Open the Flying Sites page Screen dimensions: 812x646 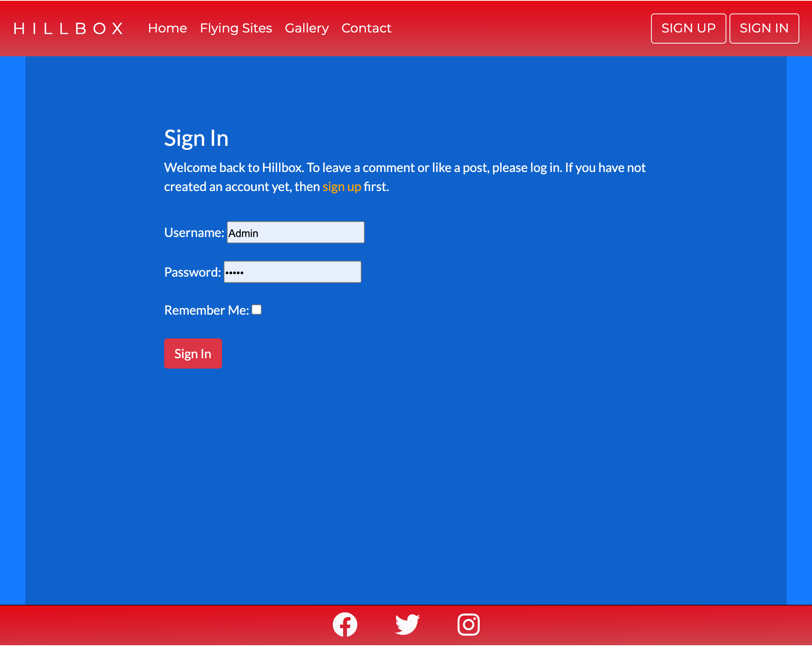[236, 29]
